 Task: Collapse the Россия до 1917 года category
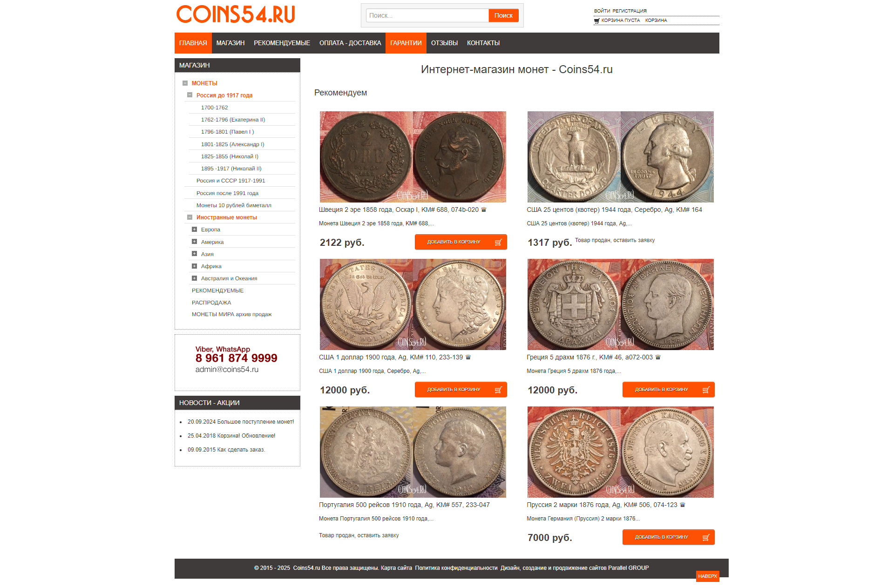coord(190,95)
